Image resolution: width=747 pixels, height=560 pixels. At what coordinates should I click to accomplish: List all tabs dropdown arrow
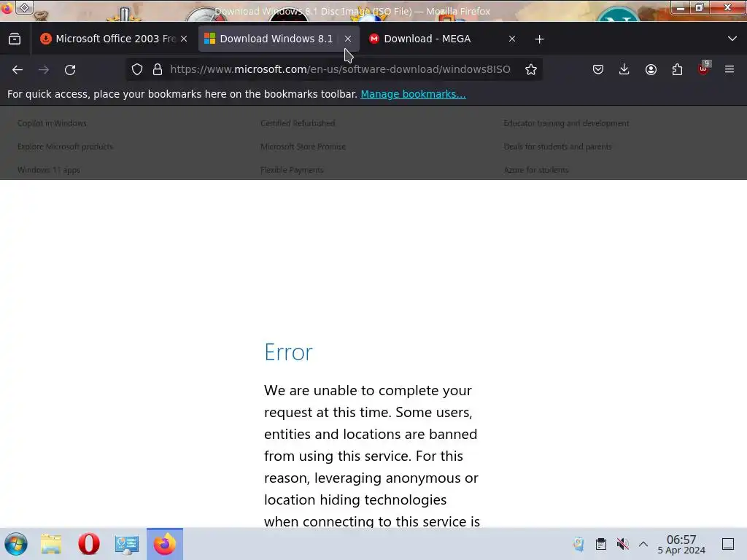(732, 39)
